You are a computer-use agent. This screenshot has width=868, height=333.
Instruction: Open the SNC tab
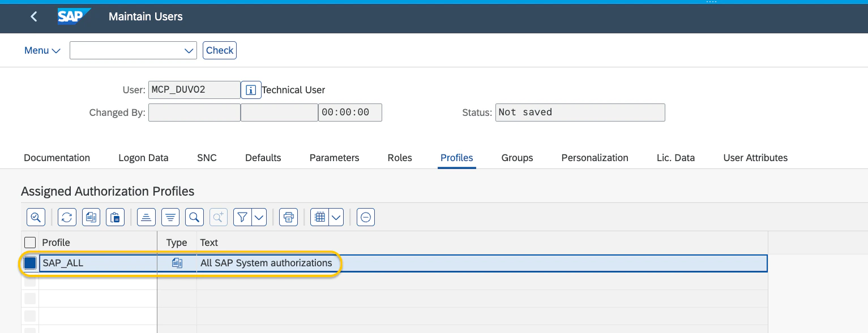[x=207, y=158]
